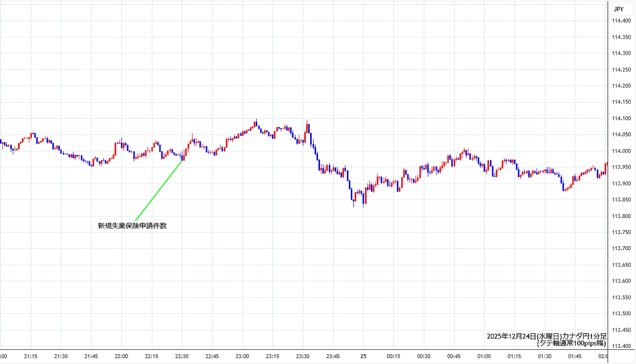Select the 23:45 time axis marker

333,356
